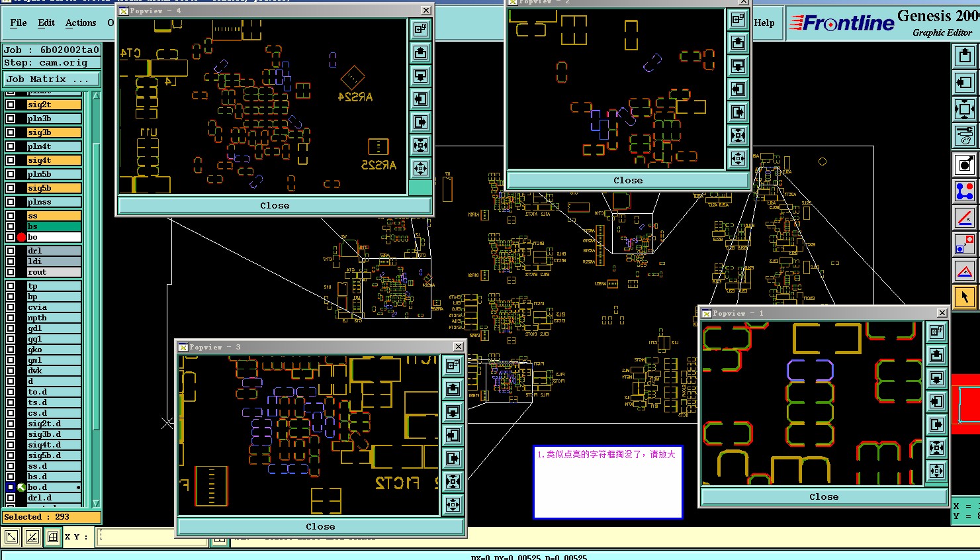The height and width of the screenshot is (560, 980).
Task: Click pan down icon in Popview 1
Action: click(x=936, y=378)
